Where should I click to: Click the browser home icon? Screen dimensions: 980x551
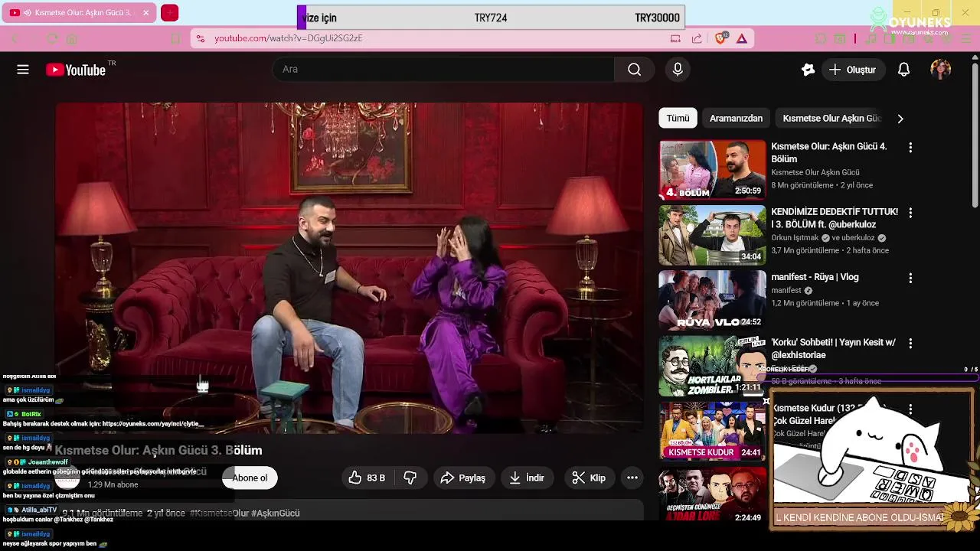point(72,38)
